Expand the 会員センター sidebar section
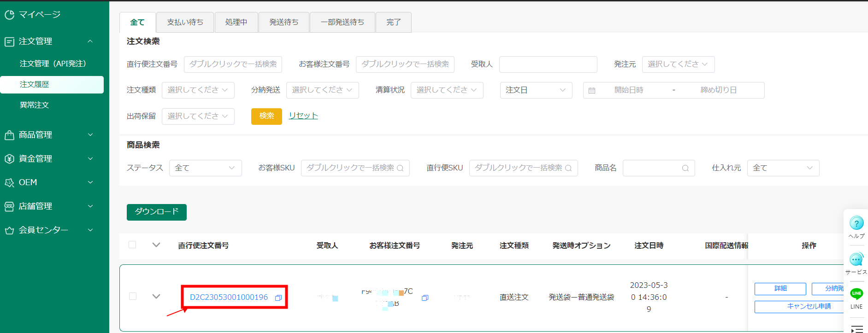Viewport: 868px width, 333px height. point(90,230)
